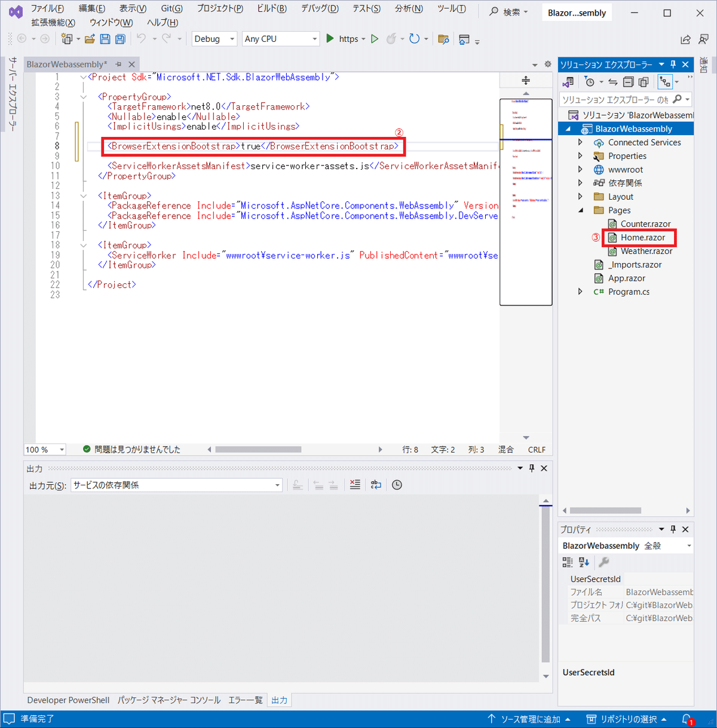Click the Undo arrow in the toolbar

coord(141,39)
